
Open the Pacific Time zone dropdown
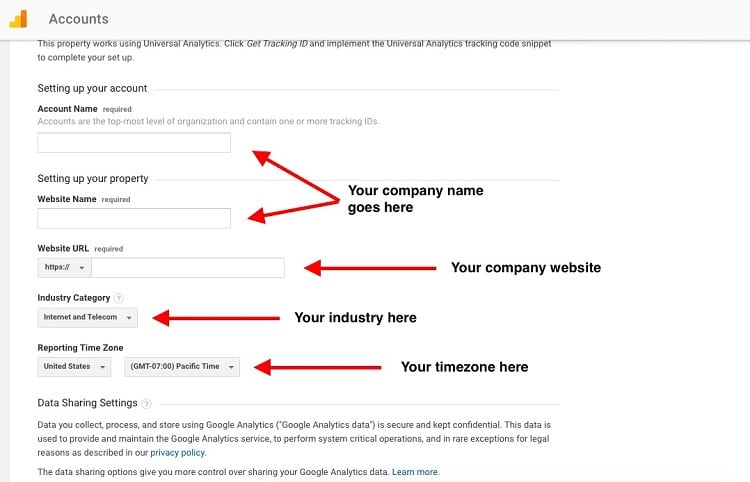pos(182,367)
